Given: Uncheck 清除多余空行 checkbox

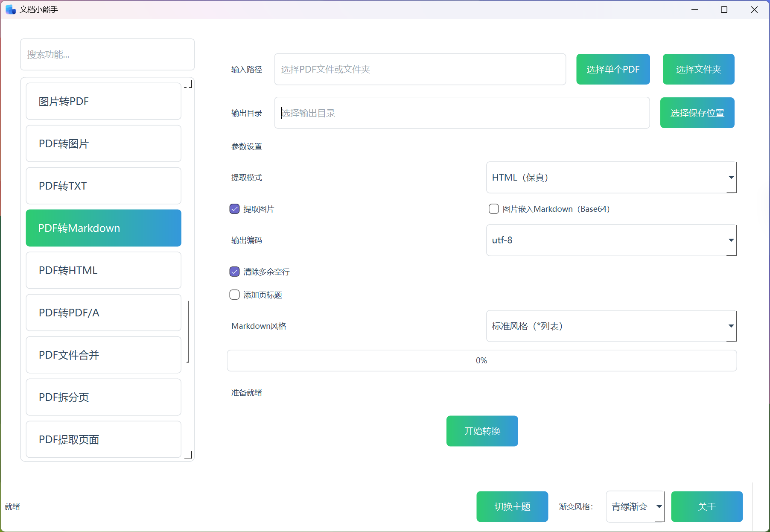Looking at the screenshot, I should pos(235,272).
